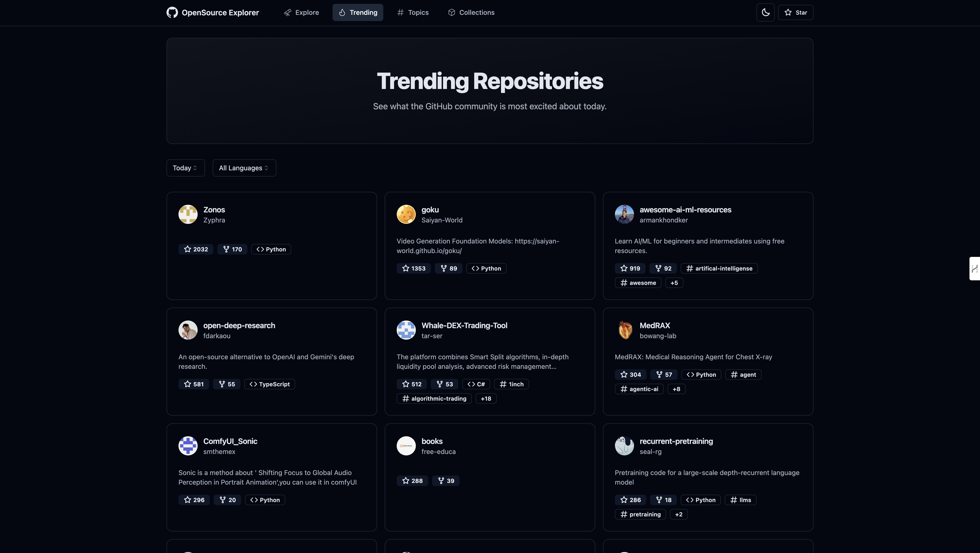
Task: Click the 1inch topic tag
Action: (511, 384)
